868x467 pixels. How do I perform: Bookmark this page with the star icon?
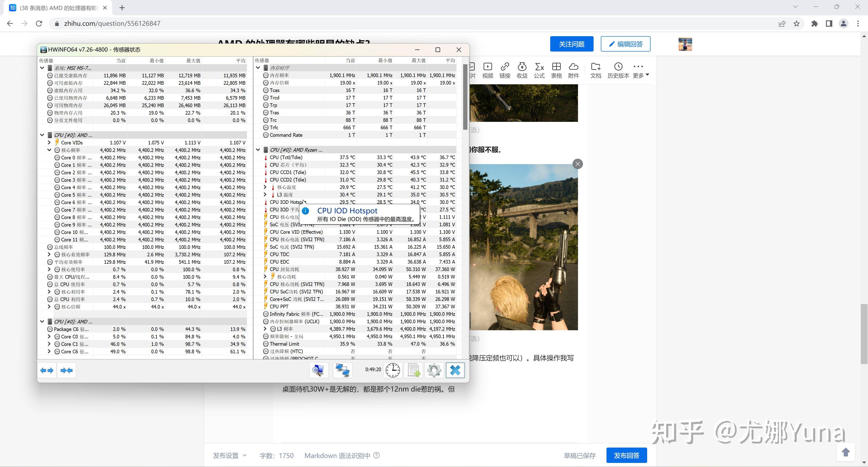pyautogui.click(x=797, y=24)
